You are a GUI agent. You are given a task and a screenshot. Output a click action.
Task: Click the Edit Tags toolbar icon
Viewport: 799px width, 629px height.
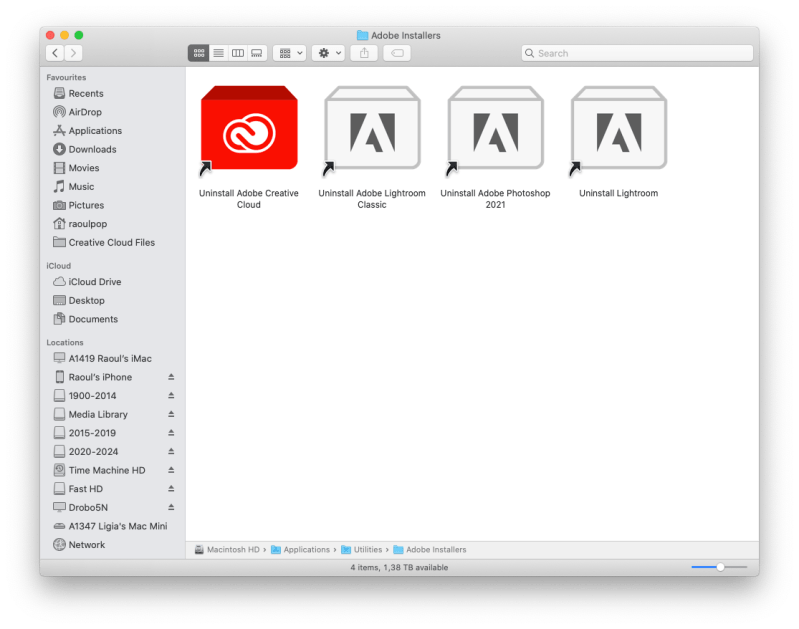pos(396,53)
